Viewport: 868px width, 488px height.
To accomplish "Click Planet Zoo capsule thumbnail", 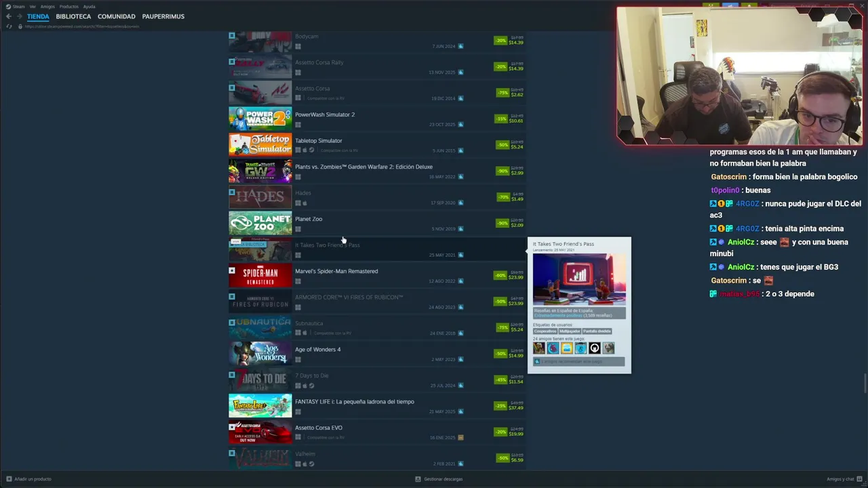I will pyautogui.click(x=260, y=224).
